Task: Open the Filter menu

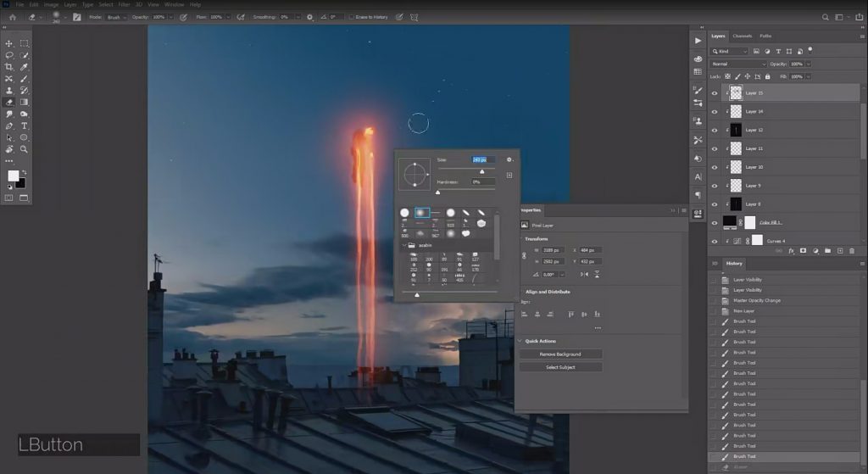Action: coord(124,4)
